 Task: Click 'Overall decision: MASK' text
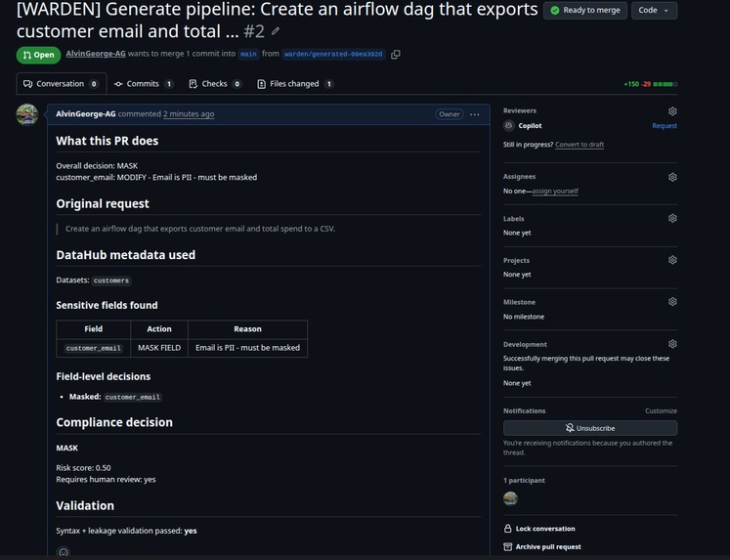[x=97, y=166]
